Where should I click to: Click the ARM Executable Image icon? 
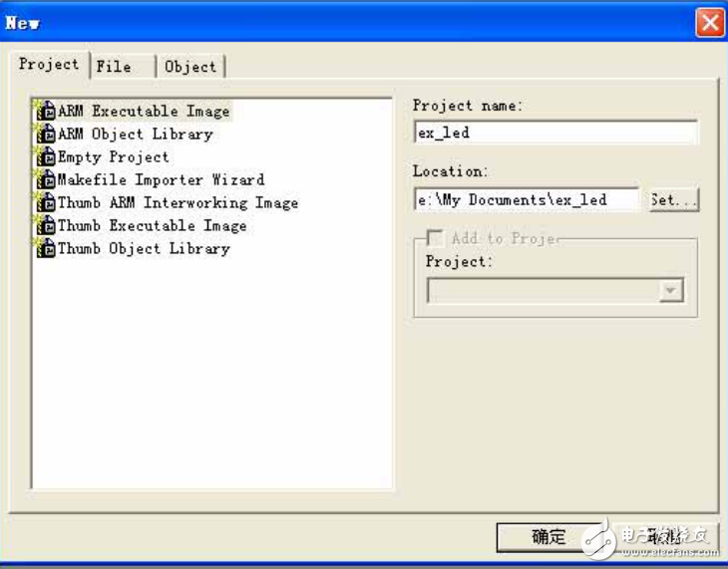pos(45,111)
